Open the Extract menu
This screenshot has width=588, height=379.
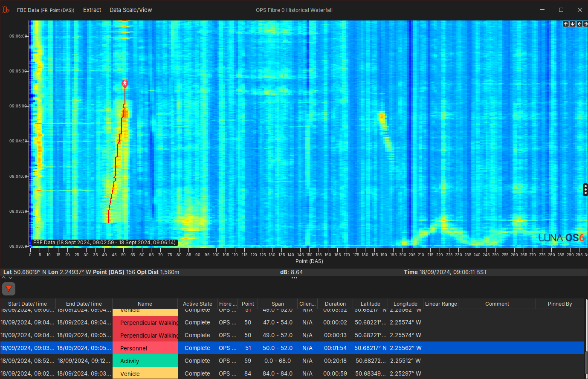click(x=92, y=10)
